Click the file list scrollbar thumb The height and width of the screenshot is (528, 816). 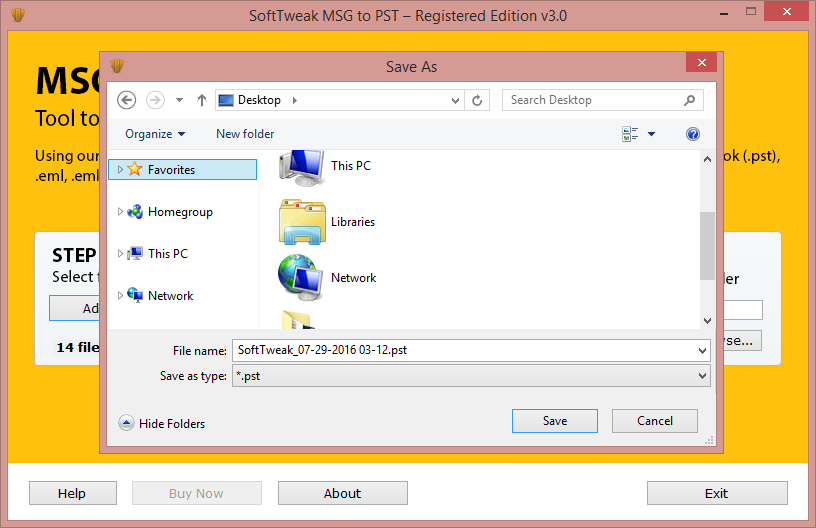pos(707,246)
